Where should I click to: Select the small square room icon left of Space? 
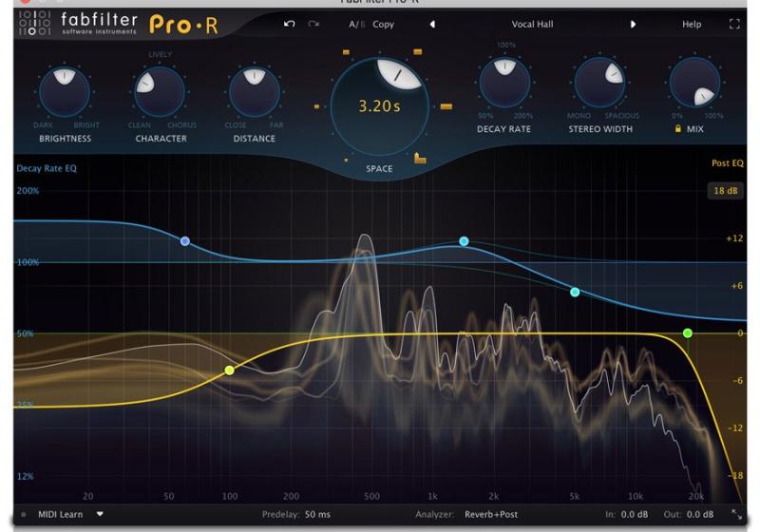(x=316, y=106)
